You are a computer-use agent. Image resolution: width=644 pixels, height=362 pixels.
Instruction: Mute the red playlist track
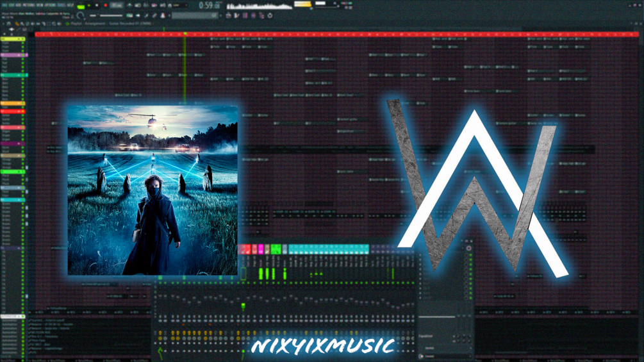tap(22, 111)
